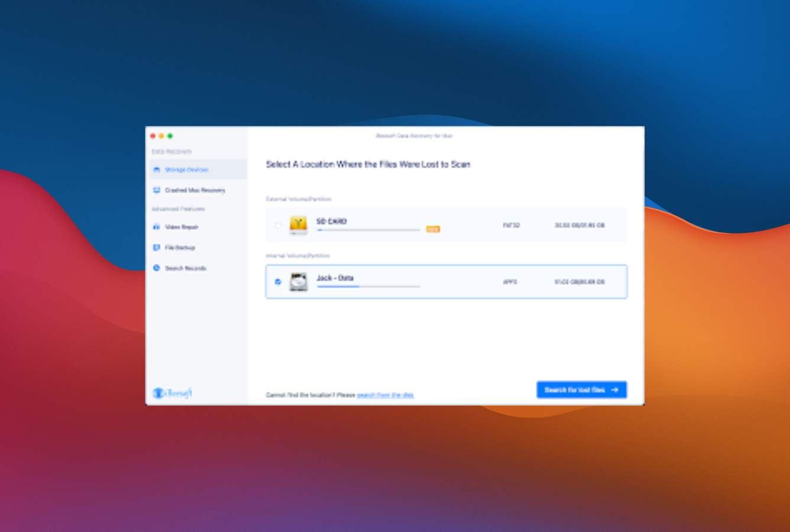Open Video Repair feature in sidebar
Viewport: 790px width, 532px height.
tap(182, 227)
